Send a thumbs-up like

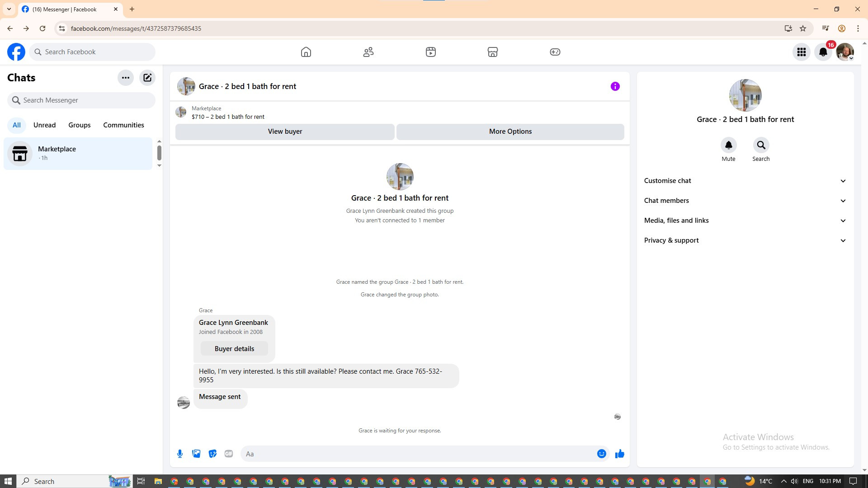[620, 454]
